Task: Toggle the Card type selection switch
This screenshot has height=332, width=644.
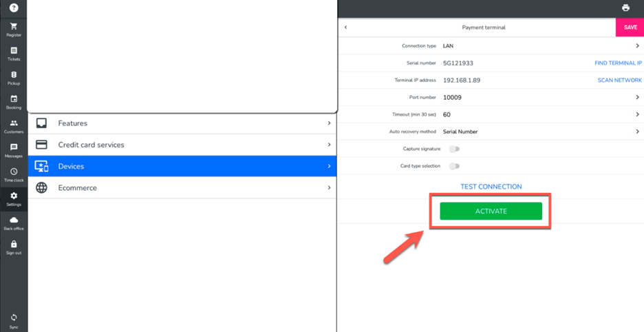Action: (454, 166)
